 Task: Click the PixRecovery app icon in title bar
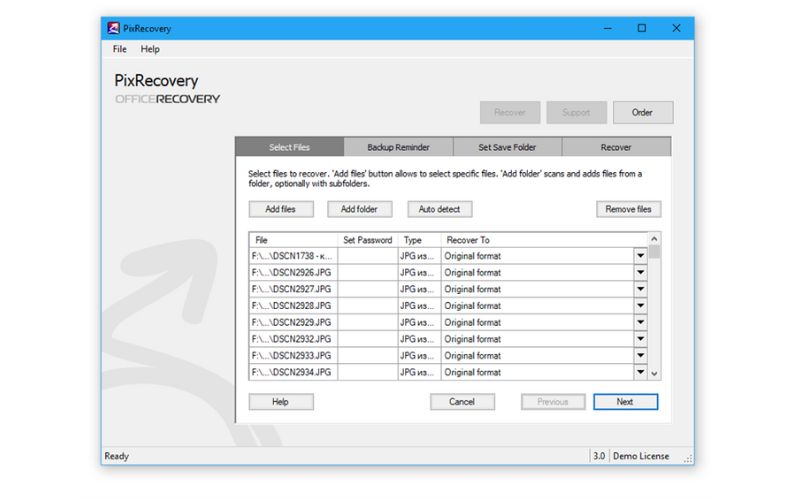(x=113, y=28)
